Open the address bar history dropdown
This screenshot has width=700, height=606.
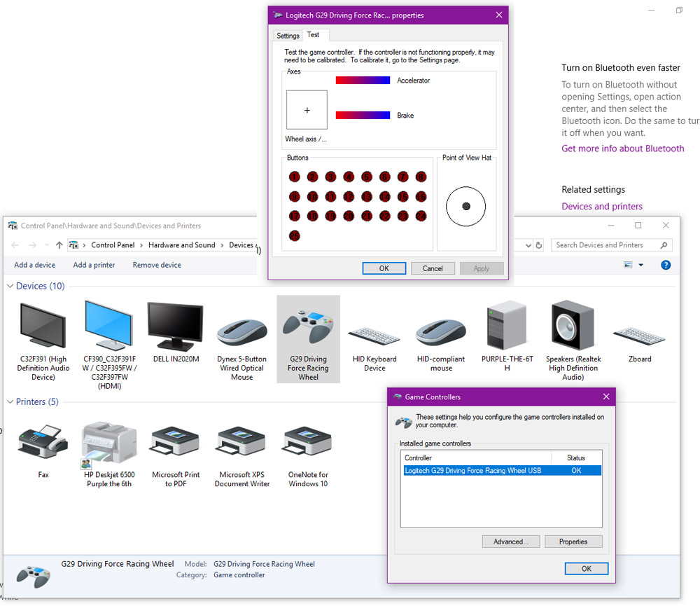(528, 245)
